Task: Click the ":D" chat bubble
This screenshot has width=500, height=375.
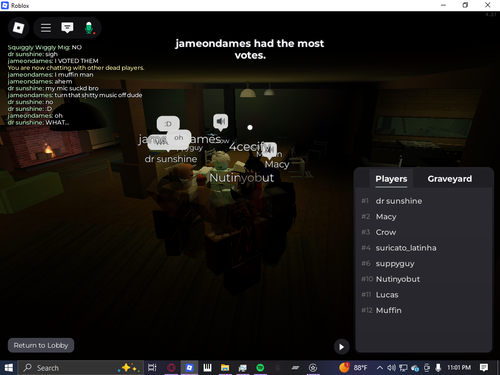Action: pos(168,124)
